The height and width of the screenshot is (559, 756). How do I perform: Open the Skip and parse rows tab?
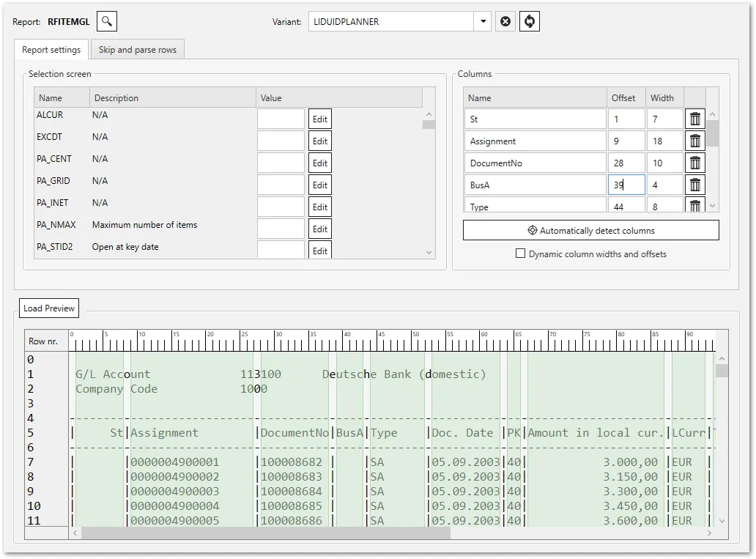point(138,50)
